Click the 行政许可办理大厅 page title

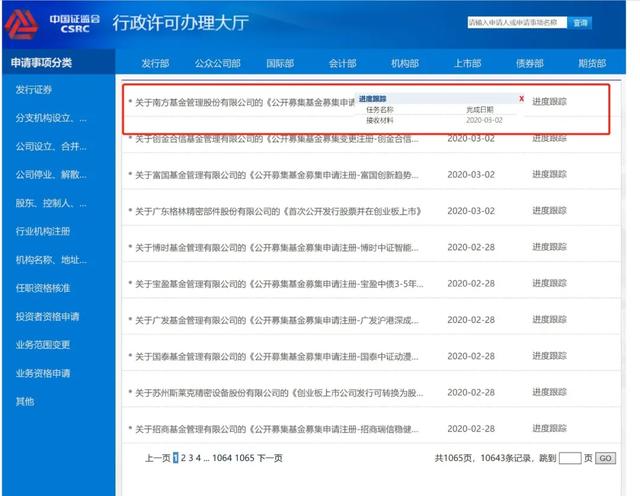(x=180, y=23)
